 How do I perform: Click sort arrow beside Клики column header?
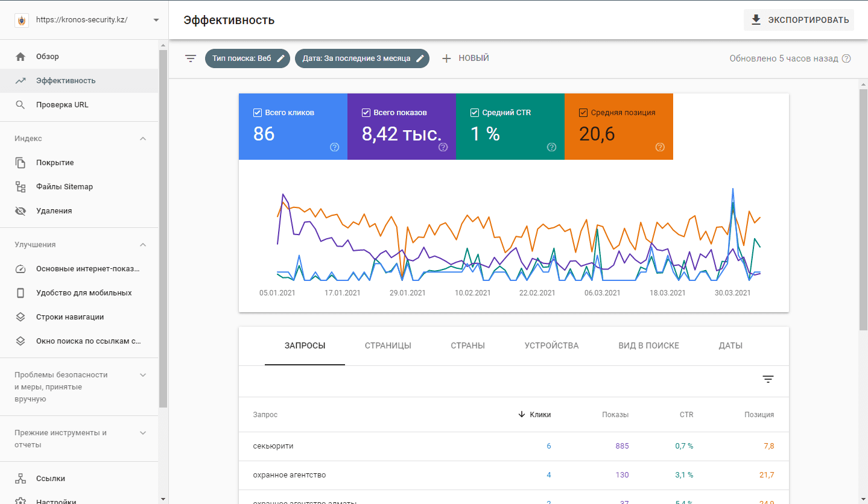coord(522,414)
